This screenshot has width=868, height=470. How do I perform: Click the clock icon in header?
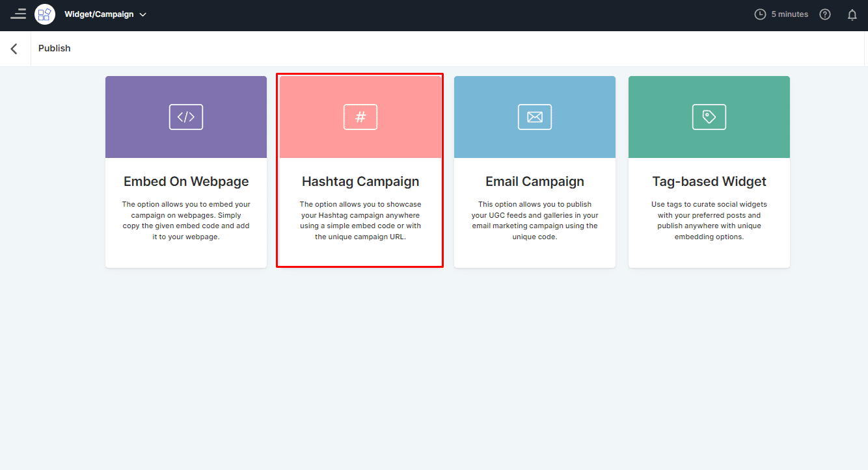click(x=760, y=14)
